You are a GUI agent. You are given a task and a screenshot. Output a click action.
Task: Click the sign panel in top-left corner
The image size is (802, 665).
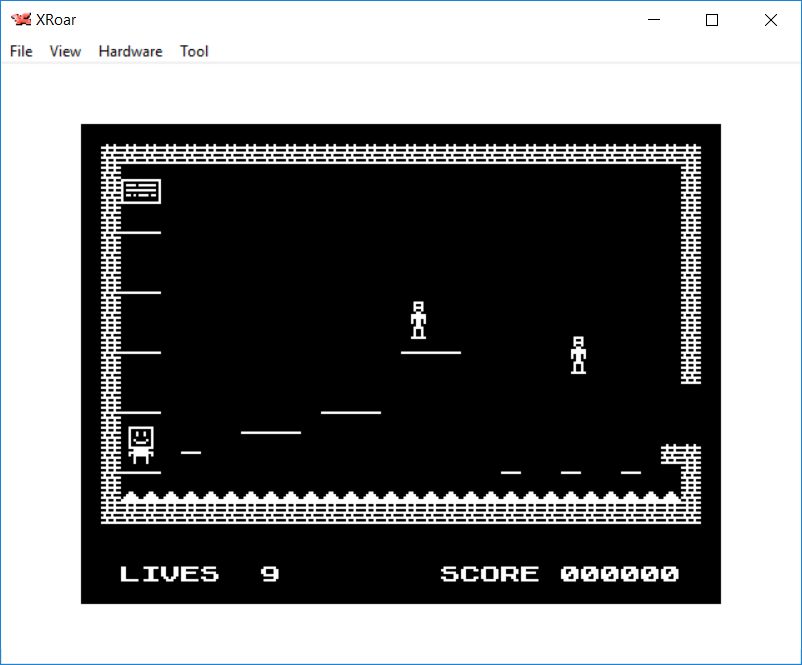tap(141, 191)
